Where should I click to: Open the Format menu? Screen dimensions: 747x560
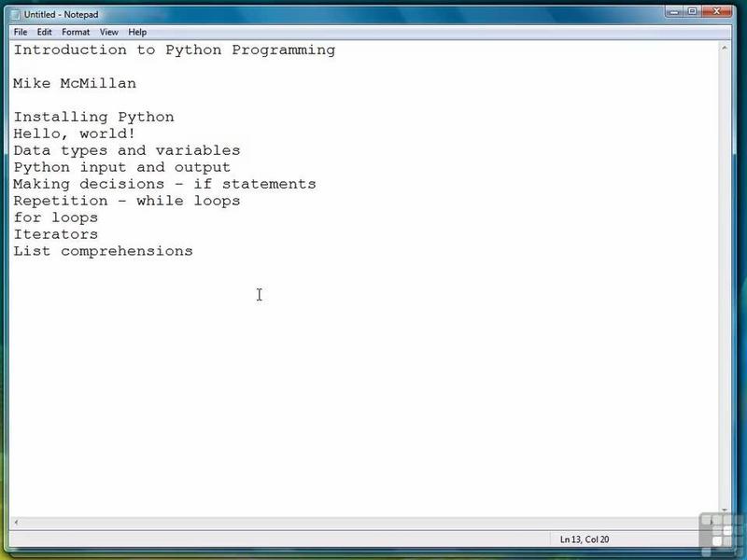(x=76, y=33)
